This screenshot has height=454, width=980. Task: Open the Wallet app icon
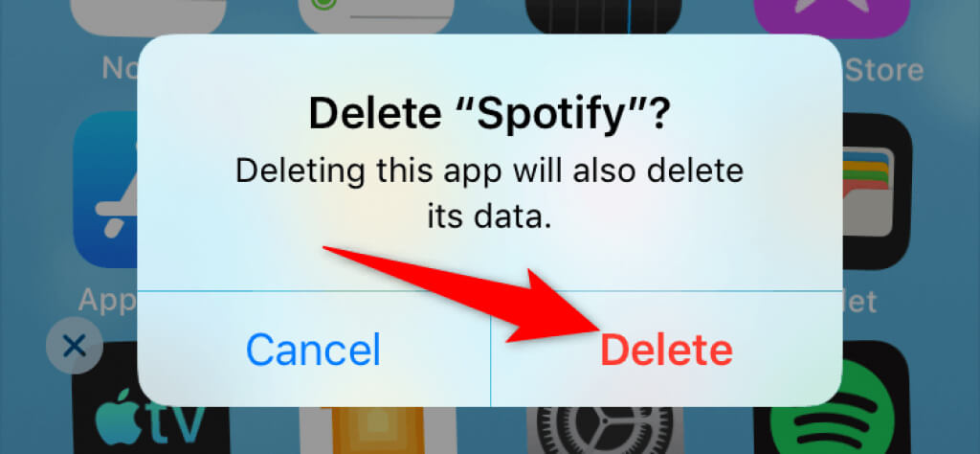pyautogui.click(x=876, y=192)
